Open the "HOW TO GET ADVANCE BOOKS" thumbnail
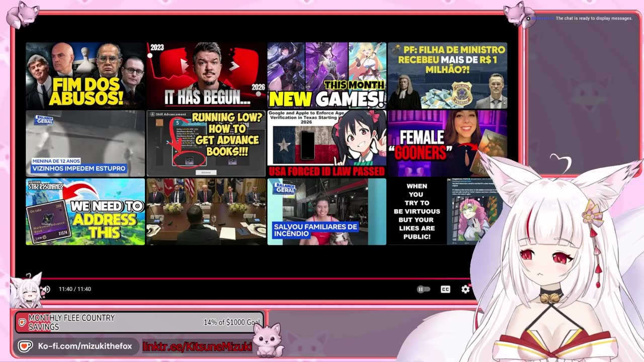 206,143
